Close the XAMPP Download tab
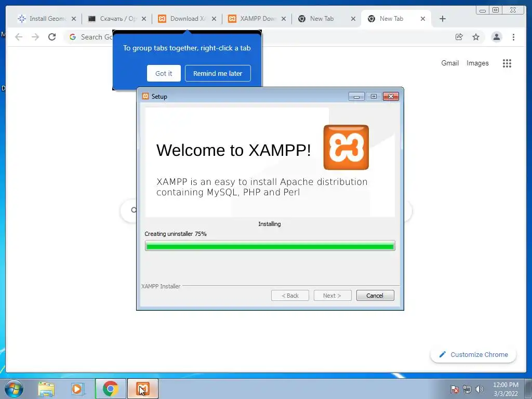This screenshot has height=399, width=532. [x=284, y=19]
